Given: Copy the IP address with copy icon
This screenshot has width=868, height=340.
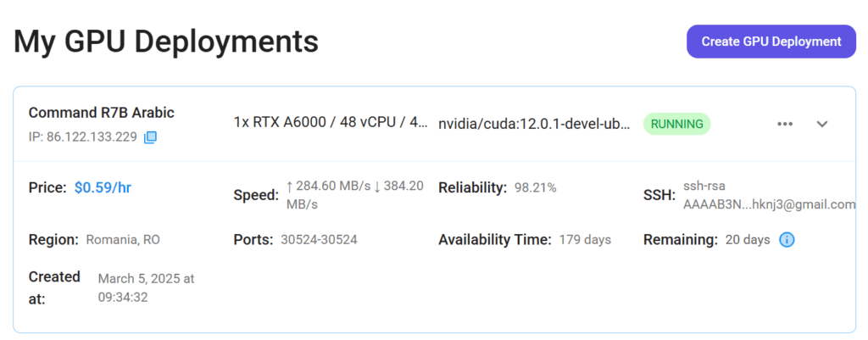Looking at the screenshot, I should 150,137.
